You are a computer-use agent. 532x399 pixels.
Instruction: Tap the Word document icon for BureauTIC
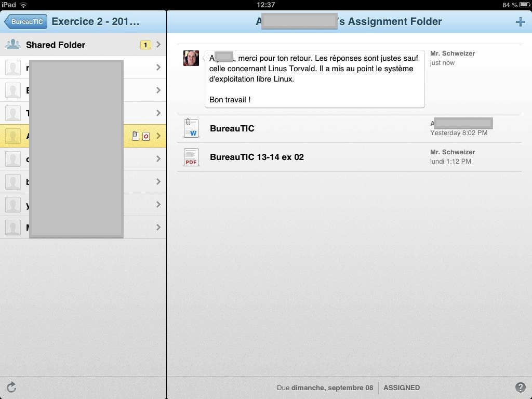pyautogui.click(x=191, y=128)
